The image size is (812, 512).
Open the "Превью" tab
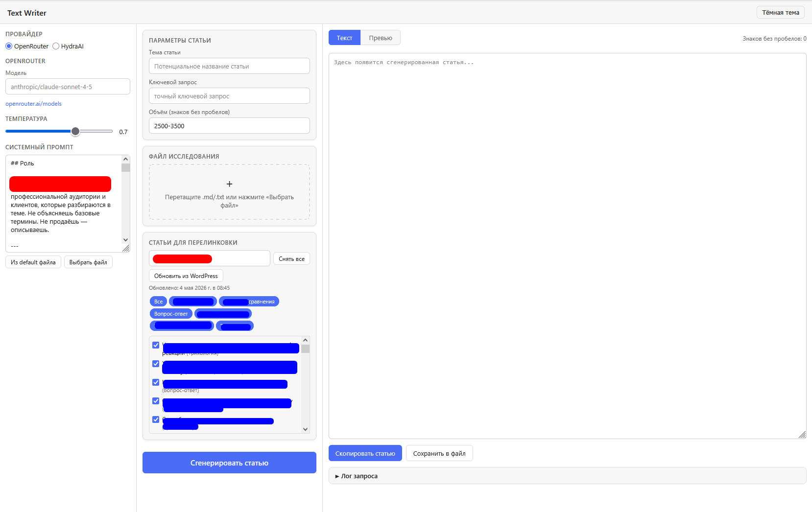click(381, 38)
